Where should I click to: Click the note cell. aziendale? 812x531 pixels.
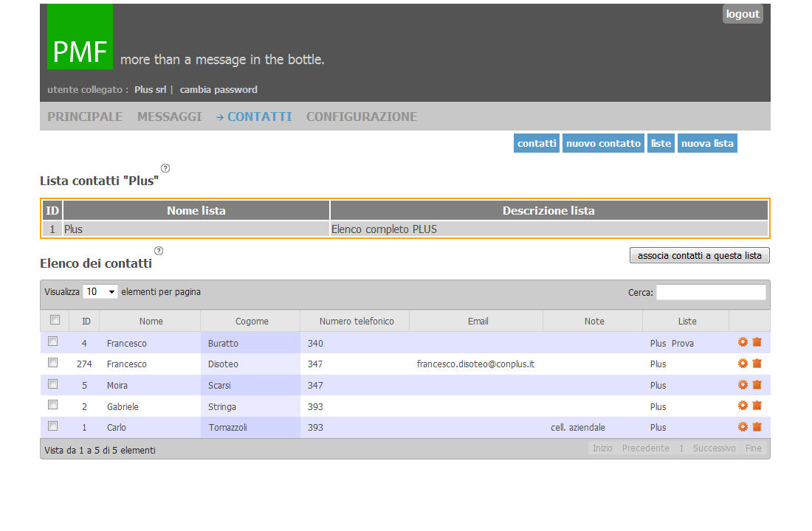point(578,428)
